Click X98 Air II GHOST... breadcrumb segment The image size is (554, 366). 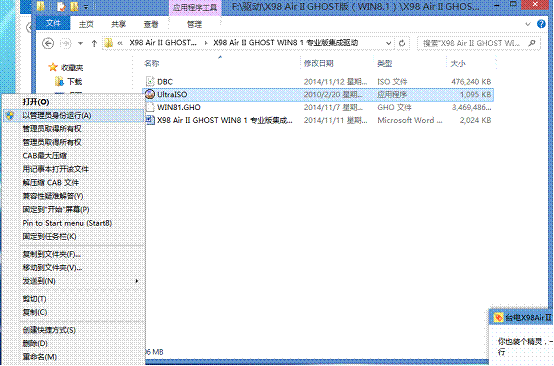click(163, 43)
